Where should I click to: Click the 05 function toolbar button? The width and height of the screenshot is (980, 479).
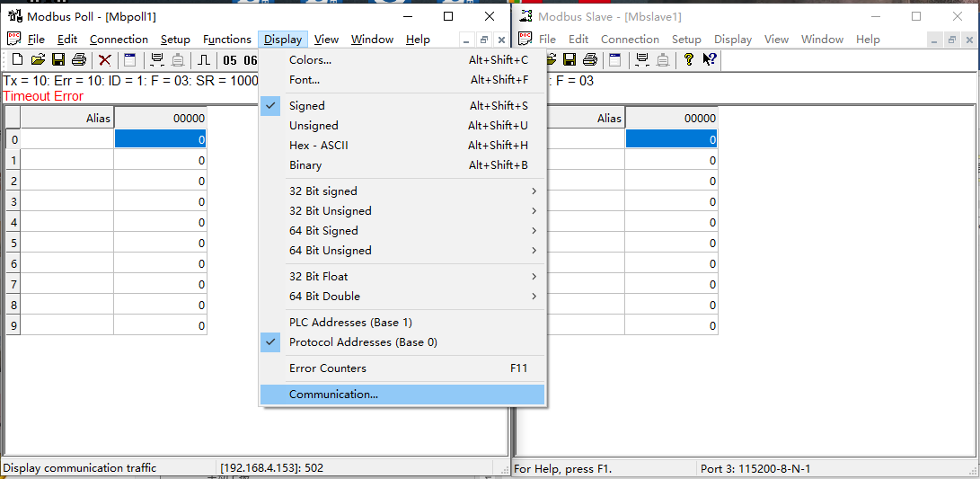tap(230, 60)
